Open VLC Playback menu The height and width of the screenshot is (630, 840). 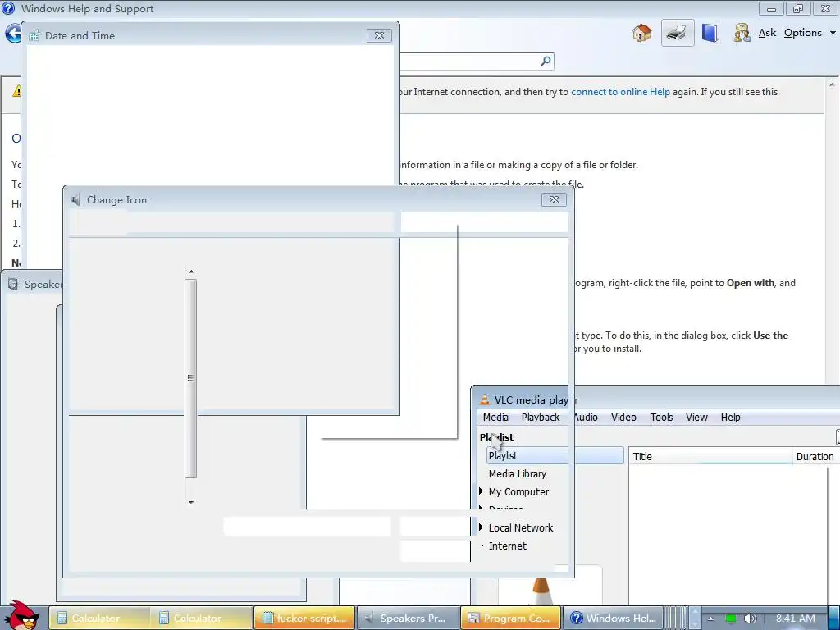pos(541,418)
